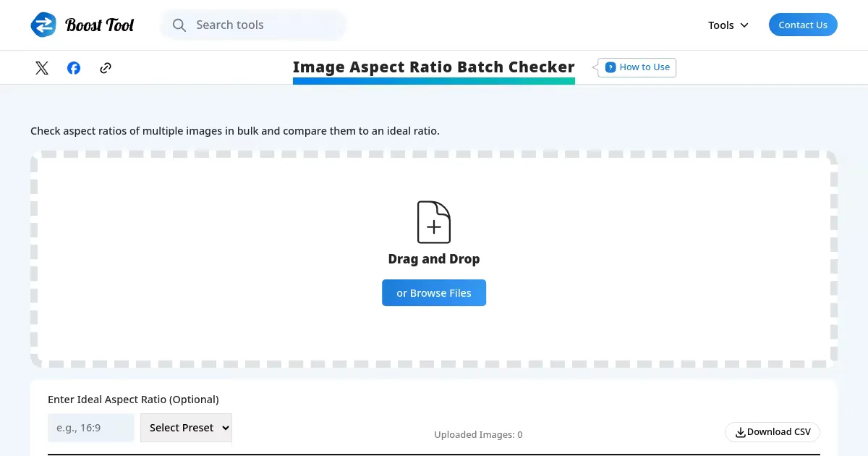Copy the page link via chain icon
868x456 pixels.
[x=106, y=68]
